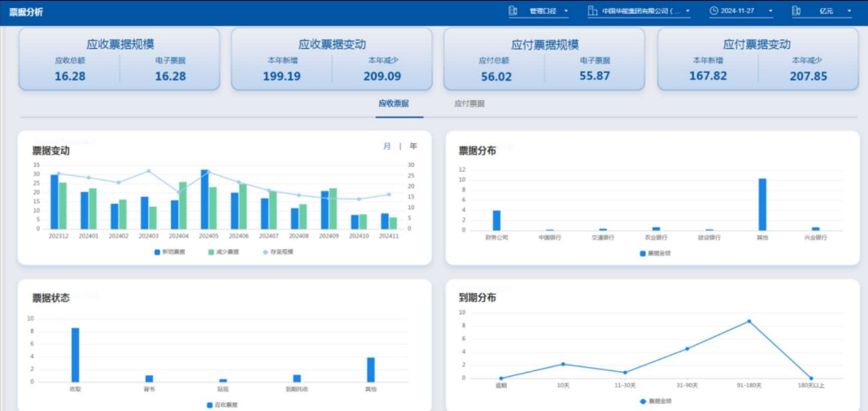Image resolution: width=868 pixels, height=411 pixels.
Task: Switch to the 应付票据 tab
Action: pyautogui.click(x=469, y=104)
